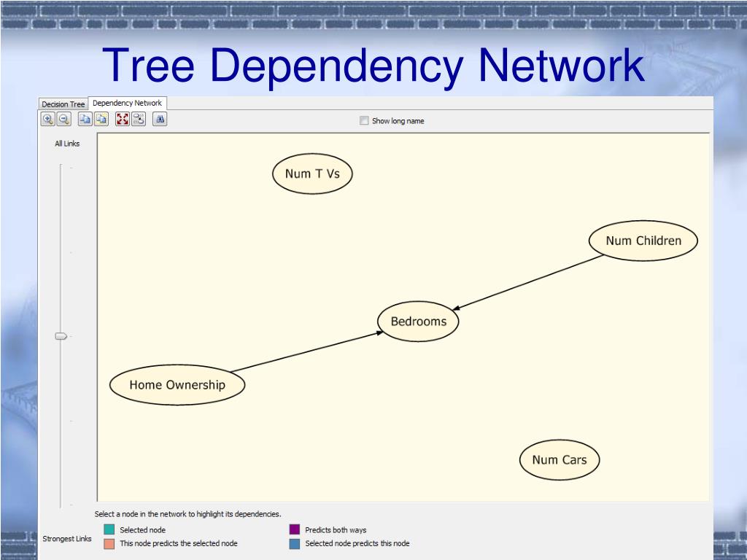Viewport: 747px width, 560px height.
Task: Select the Dependency Network tab
Action: point(127,103)
